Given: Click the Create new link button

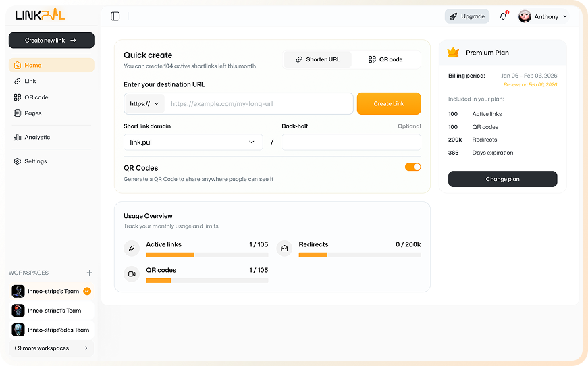Looking at the screenshot, I should tap(51, 40).
